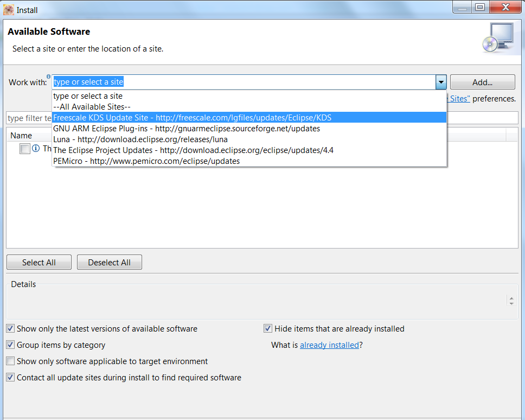Pick GNU ARM Eclipse Plug-ins site
The image size is (525, 420).
[x=249, y=129]
